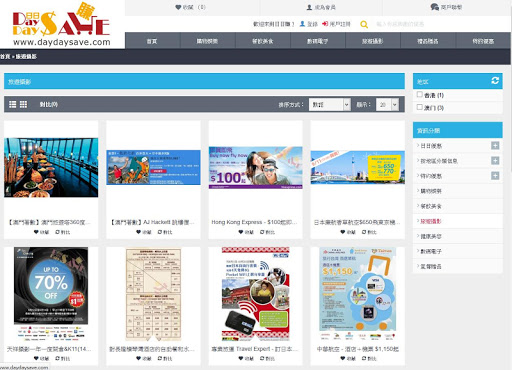Check the 澳门 (3) region checkbox
This screenshot has height=370, width=512.
(x=420, y=107)
